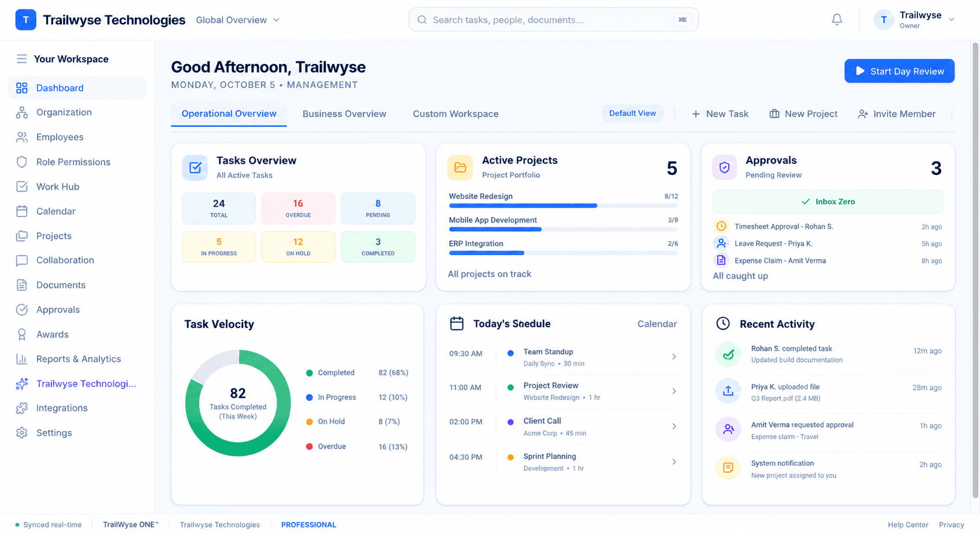Click the New Project button
Viewport: 980px width, 535px height.
tap(803, 114)
